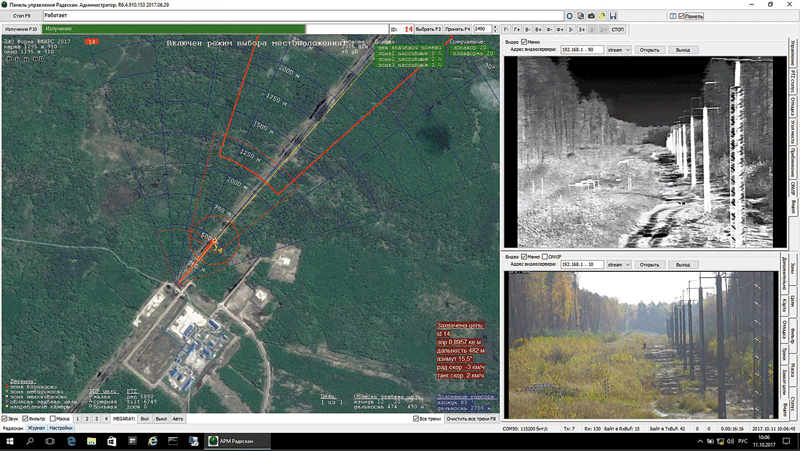The height and width of the screenshot is (451, 800).
Task: Click MEGARAY Авто button
Action: coord(178,419)
